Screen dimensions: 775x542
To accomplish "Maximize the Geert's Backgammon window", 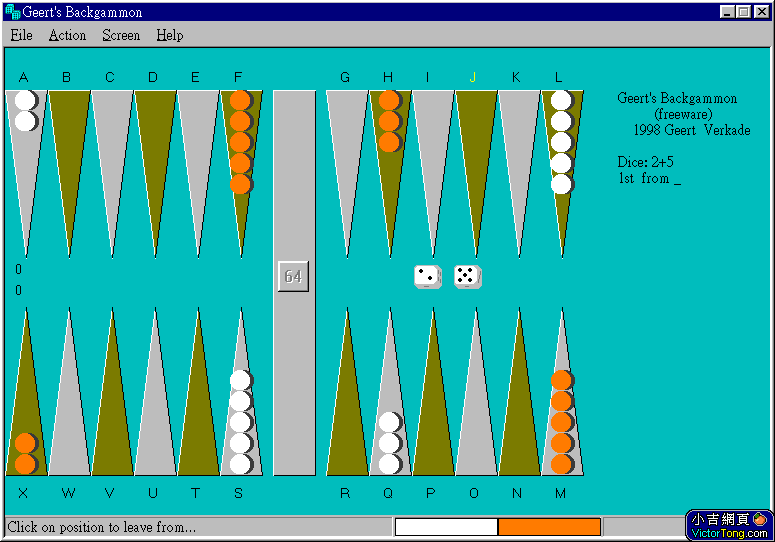I will (743, 12).
